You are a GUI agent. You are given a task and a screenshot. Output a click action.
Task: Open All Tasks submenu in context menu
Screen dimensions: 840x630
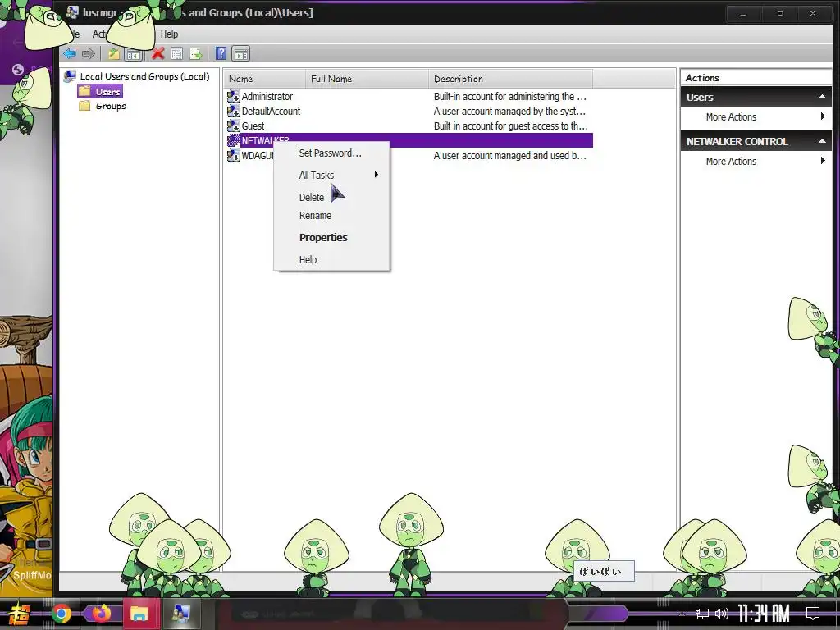pyautogui.click(x=331, y=176)
